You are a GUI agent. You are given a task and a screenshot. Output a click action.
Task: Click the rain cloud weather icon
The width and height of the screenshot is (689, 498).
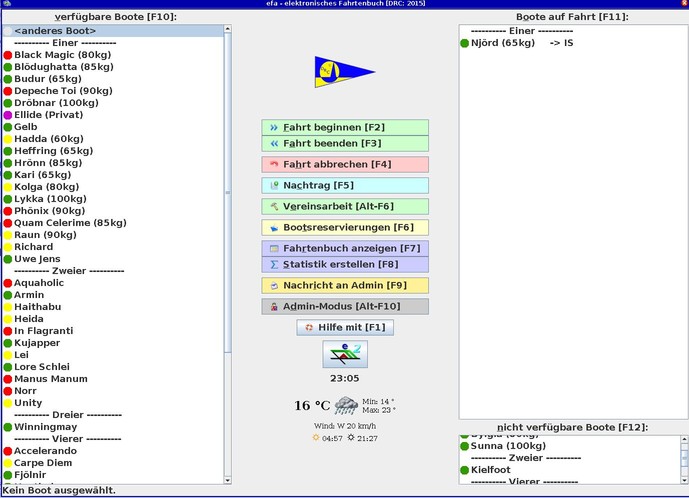pyautogui.click(x=347, y=405)
